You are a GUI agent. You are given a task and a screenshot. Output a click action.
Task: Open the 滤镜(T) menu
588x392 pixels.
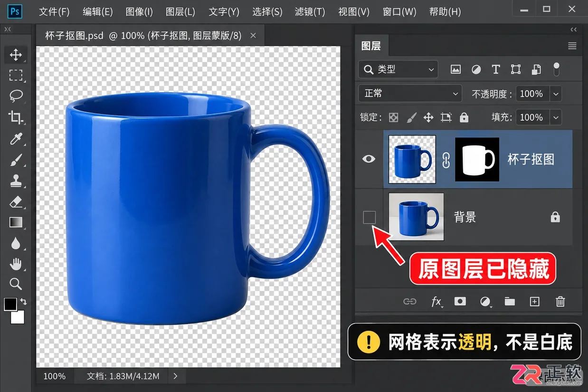[310, 11]
